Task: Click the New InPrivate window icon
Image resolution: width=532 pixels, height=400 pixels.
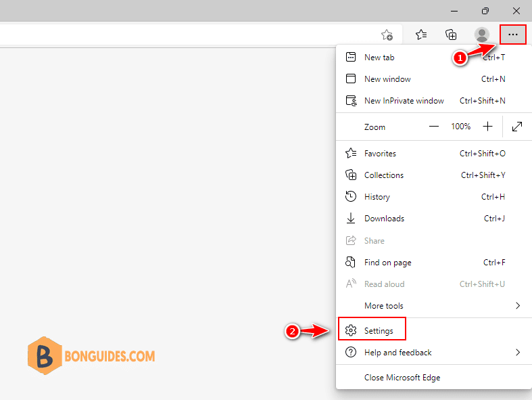Action: point(351,101)
